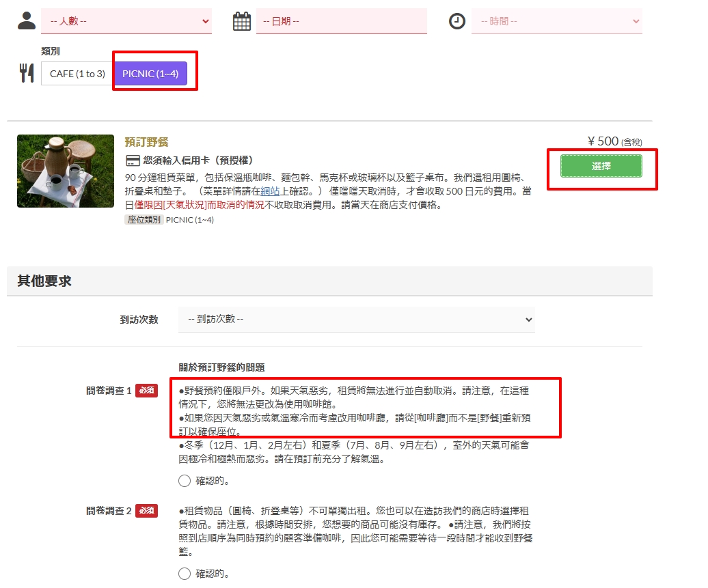Click the person icon beside guest count

(x=27, y=21)
